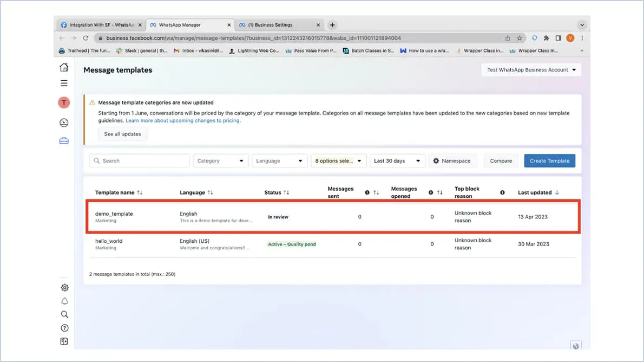
Task: Click the browser address bar URL
Action: point(253,38)
